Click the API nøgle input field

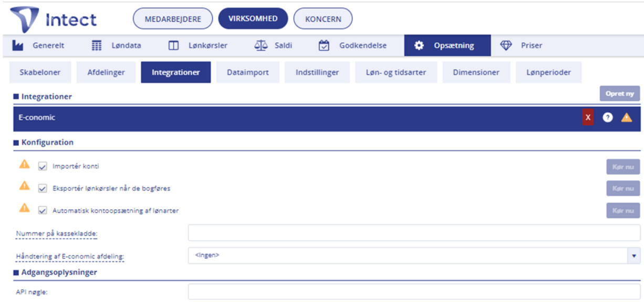point(414,292)
